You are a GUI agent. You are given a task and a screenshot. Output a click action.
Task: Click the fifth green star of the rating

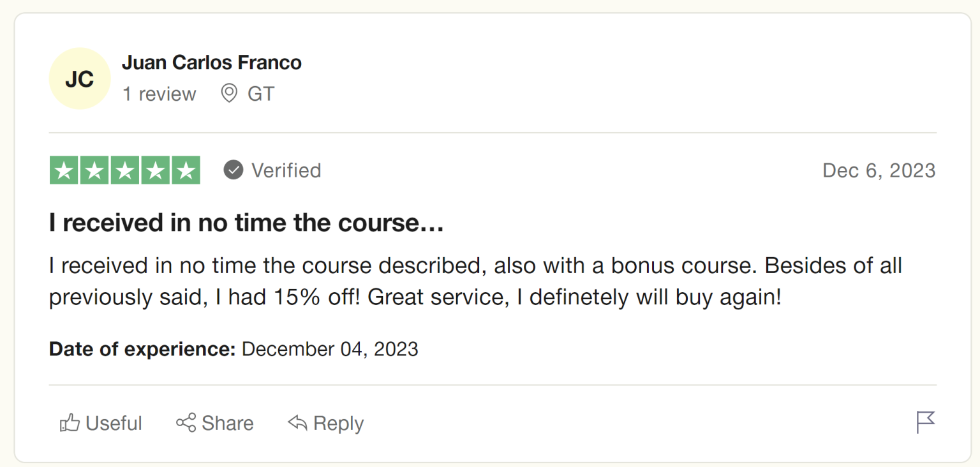pos(186,170)
